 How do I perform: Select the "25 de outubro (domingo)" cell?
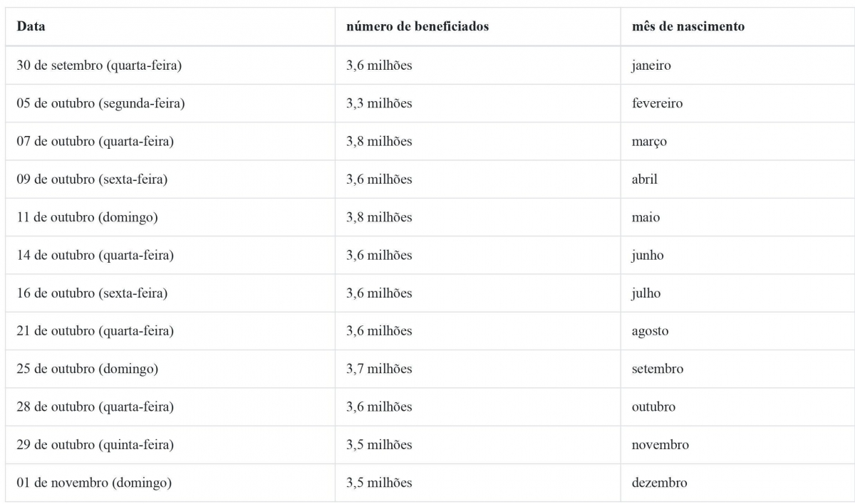(x=88, y=369)
